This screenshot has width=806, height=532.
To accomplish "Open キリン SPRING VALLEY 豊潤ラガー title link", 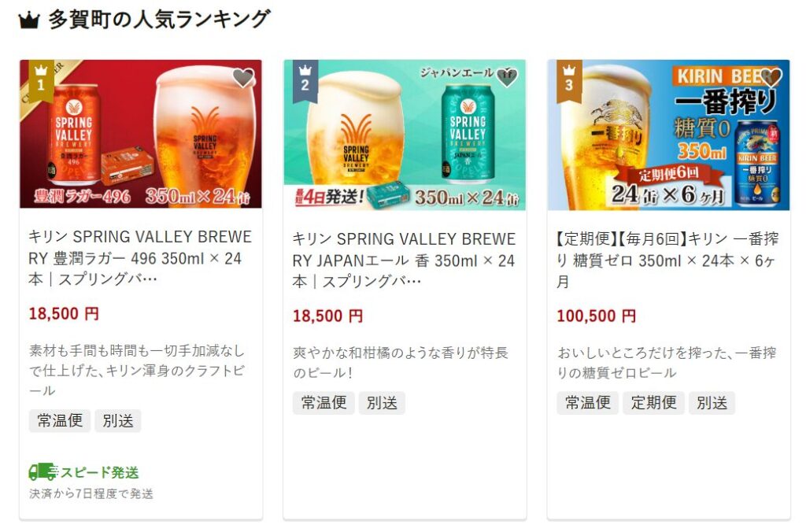I will pyautogui.click(x=140, y=257).
